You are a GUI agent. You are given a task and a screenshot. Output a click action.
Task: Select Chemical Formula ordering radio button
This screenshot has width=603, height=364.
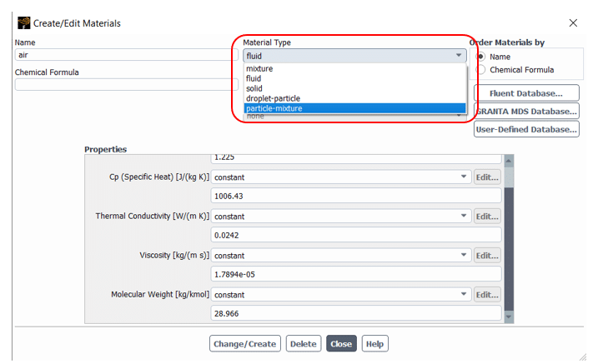click(x=480, y=70)
